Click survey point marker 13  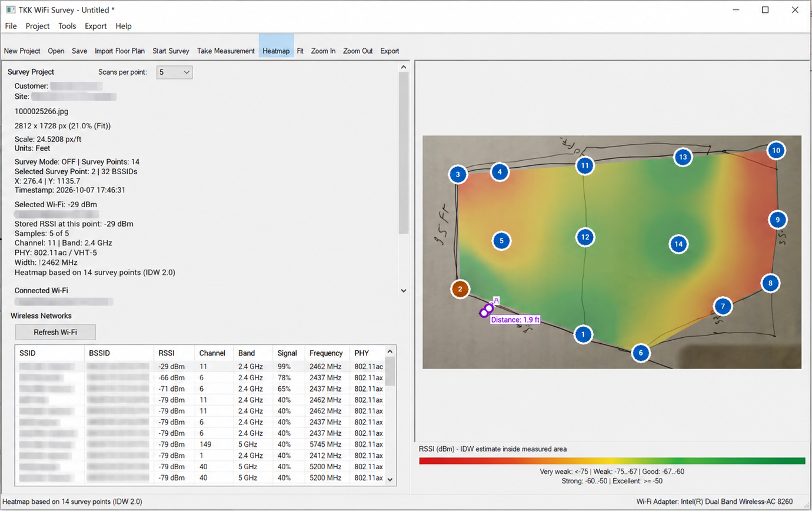(x=683, y=157)
